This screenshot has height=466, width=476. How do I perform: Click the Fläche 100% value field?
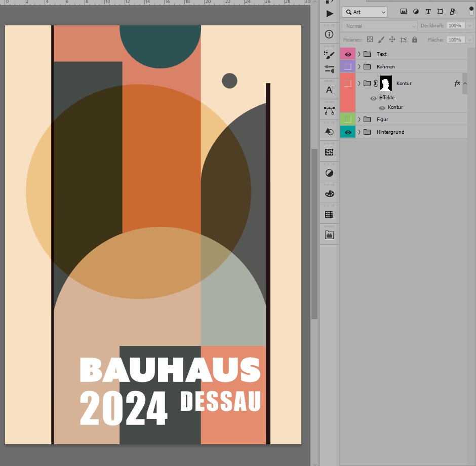[456, 40]
